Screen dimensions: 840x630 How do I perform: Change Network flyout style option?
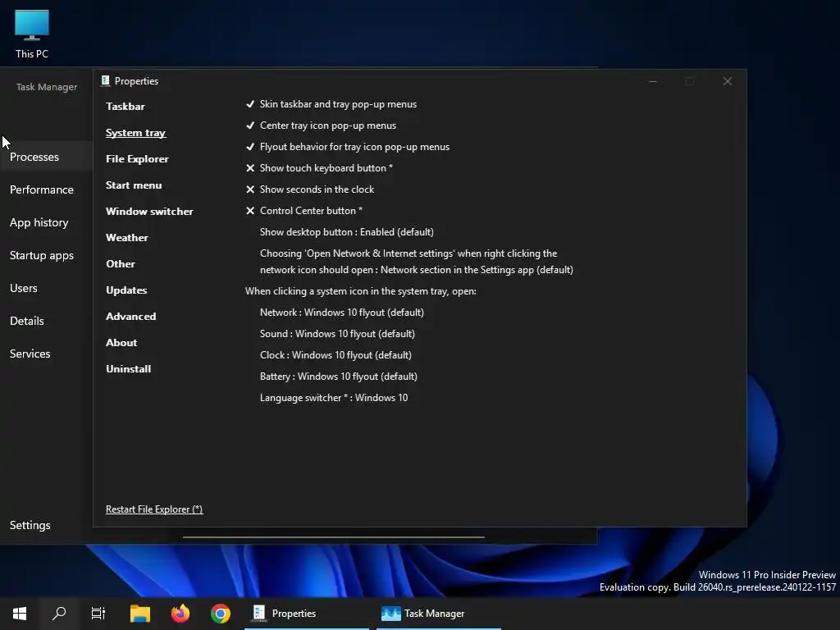(x=342, y=313)
